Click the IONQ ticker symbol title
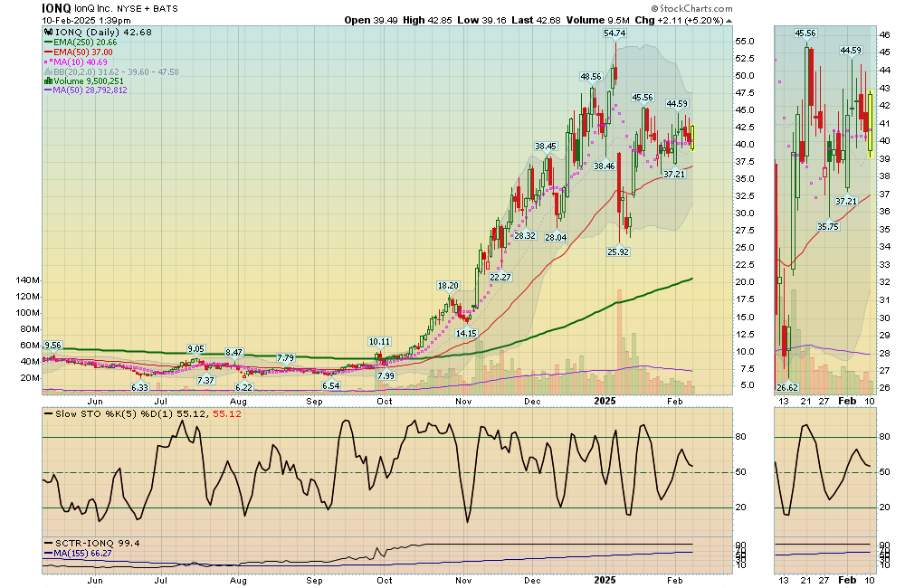 tap(56, 8)
